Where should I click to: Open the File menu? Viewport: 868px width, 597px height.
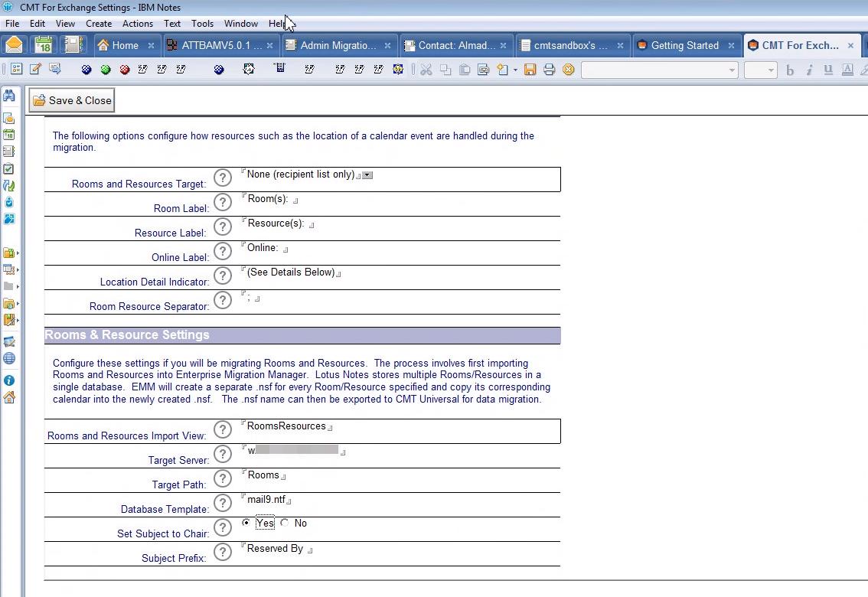click(12, 23)
